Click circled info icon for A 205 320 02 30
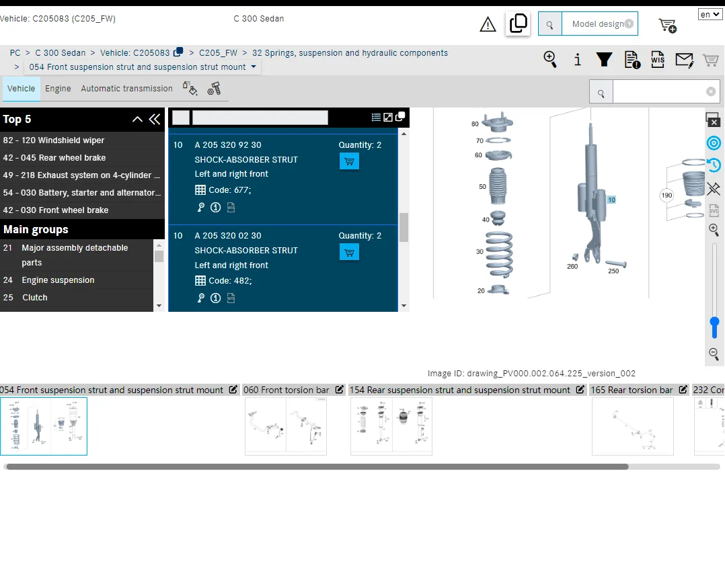 (215, 298)
